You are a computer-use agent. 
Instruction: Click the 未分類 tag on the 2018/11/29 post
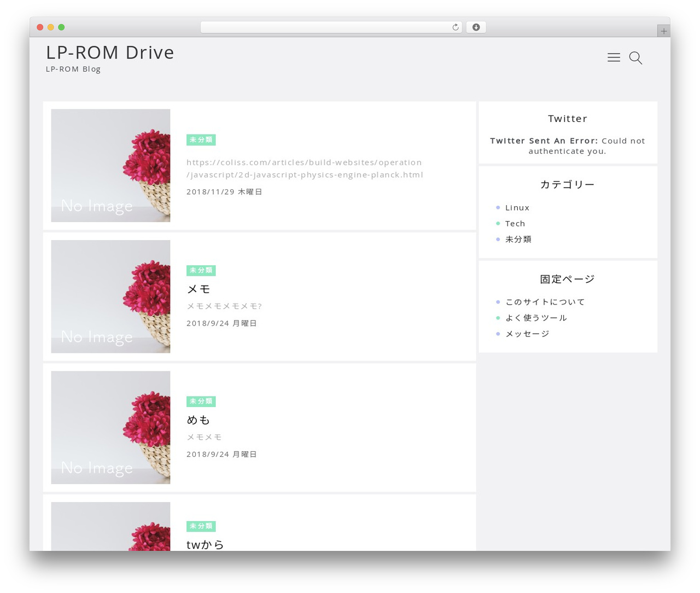tap(201, 140)
